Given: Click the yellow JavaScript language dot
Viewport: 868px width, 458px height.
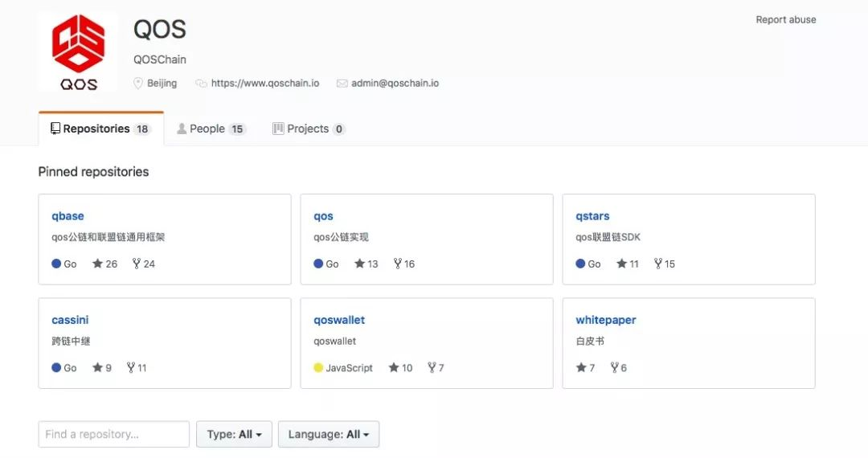Looking at the screenshot, I should [318, 367].
